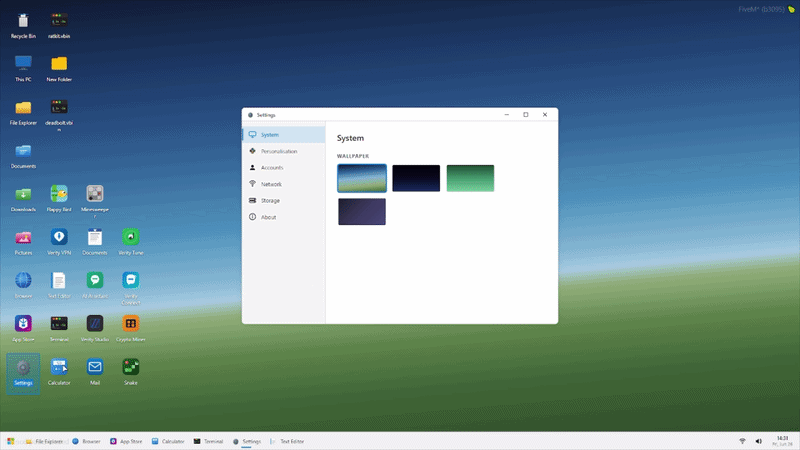Launch Minesweeper from the desktop
This screenshot has height=450, width=800.
coord(95,201)
